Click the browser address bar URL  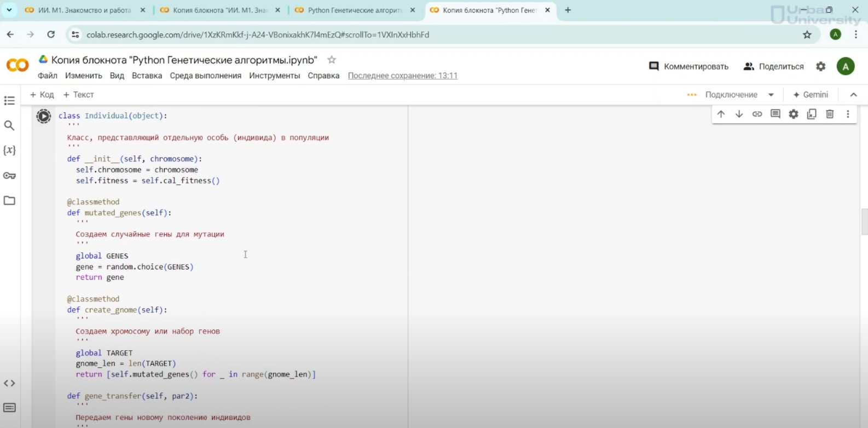tap(257, 34)
